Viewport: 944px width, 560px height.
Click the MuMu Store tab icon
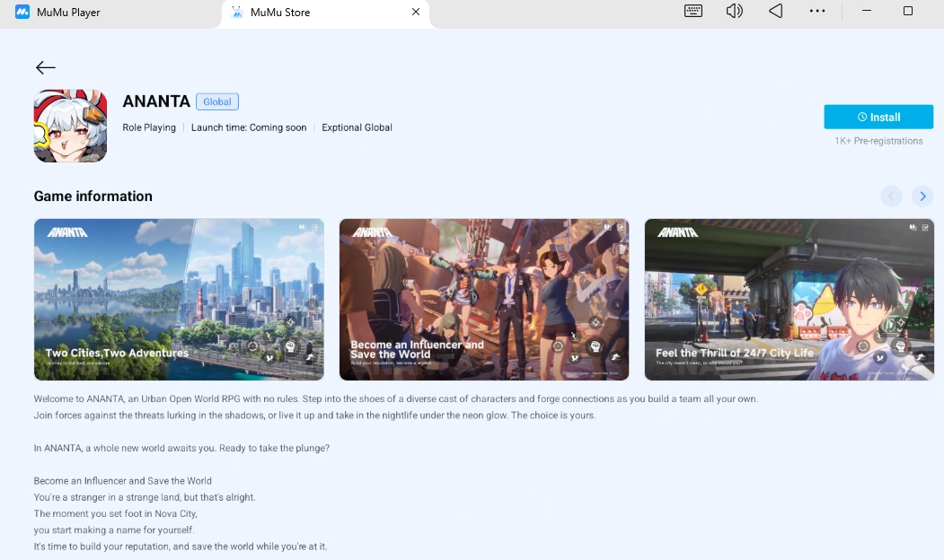point(237,12)
